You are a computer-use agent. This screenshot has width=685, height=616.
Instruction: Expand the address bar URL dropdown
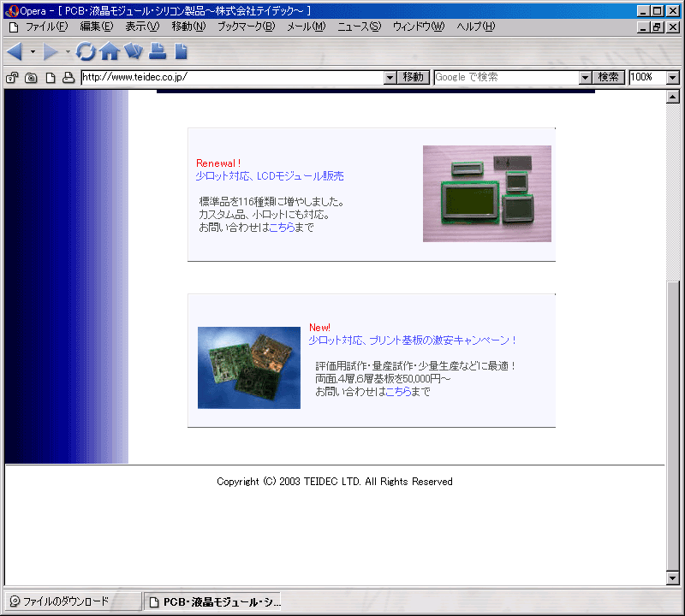tap(390, 78)
